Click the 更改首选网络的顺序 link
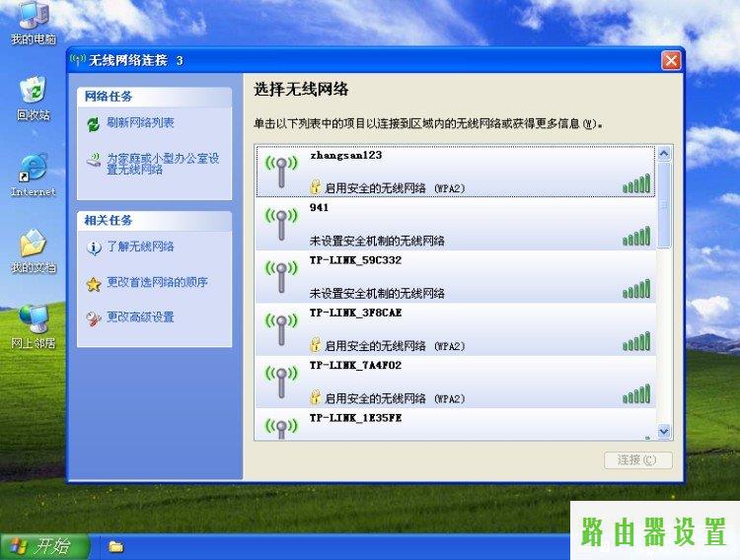 (x=157, y=283)
